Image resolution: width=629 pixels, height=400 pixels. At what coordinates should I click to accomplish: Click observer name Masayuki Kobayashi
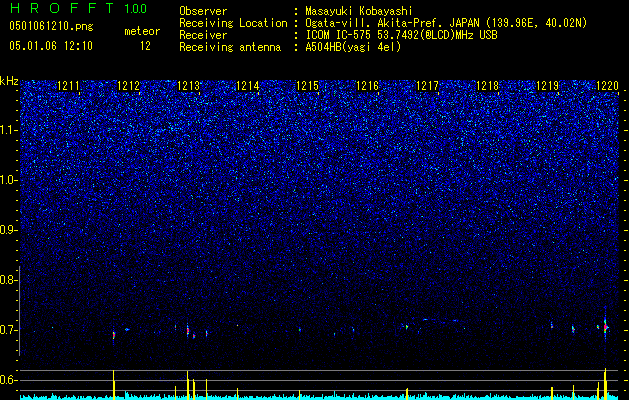(x=359, y=11)
